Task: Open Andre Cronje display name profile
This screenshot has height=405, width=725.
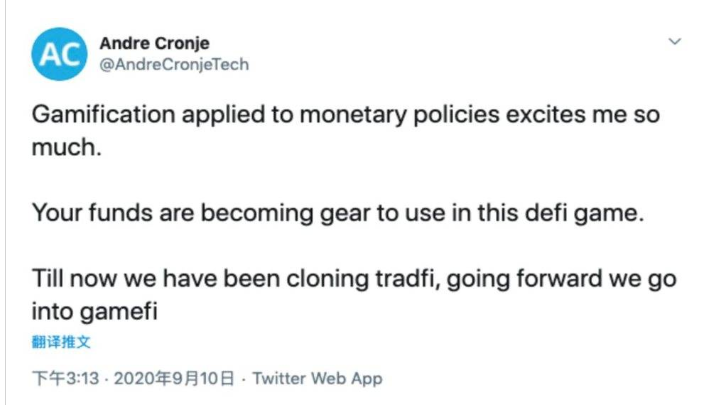Action: point(154,43)
